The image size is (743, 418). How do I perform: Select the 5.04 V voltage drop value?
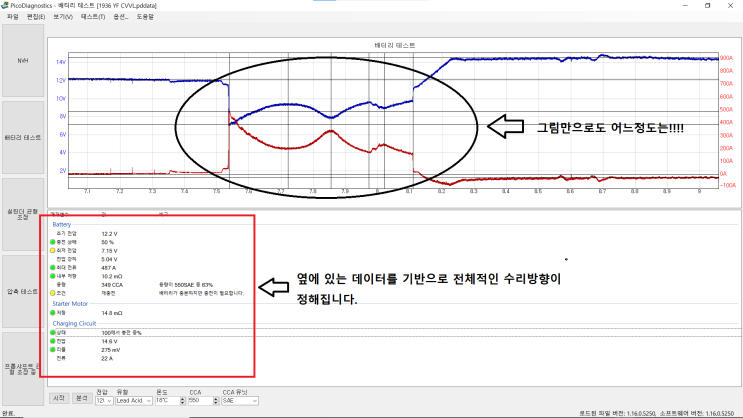coord(109,259)
